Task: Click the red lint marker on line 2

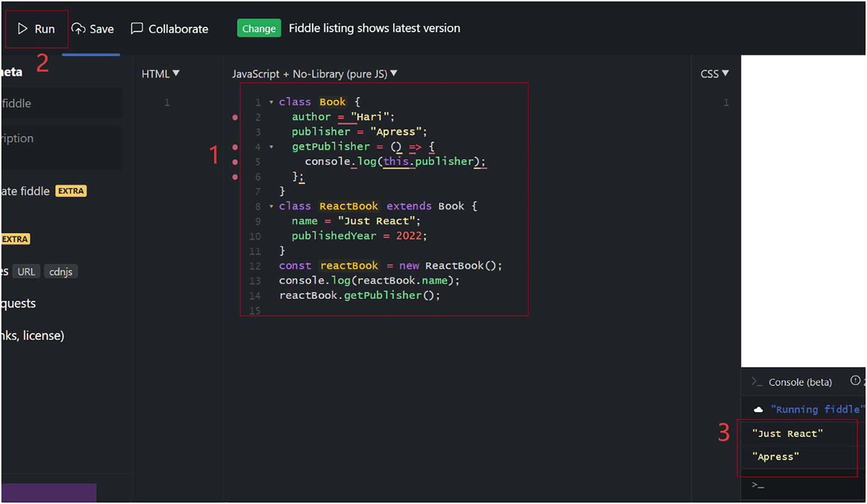Action: pyautogui.click(x=235, y=118)
